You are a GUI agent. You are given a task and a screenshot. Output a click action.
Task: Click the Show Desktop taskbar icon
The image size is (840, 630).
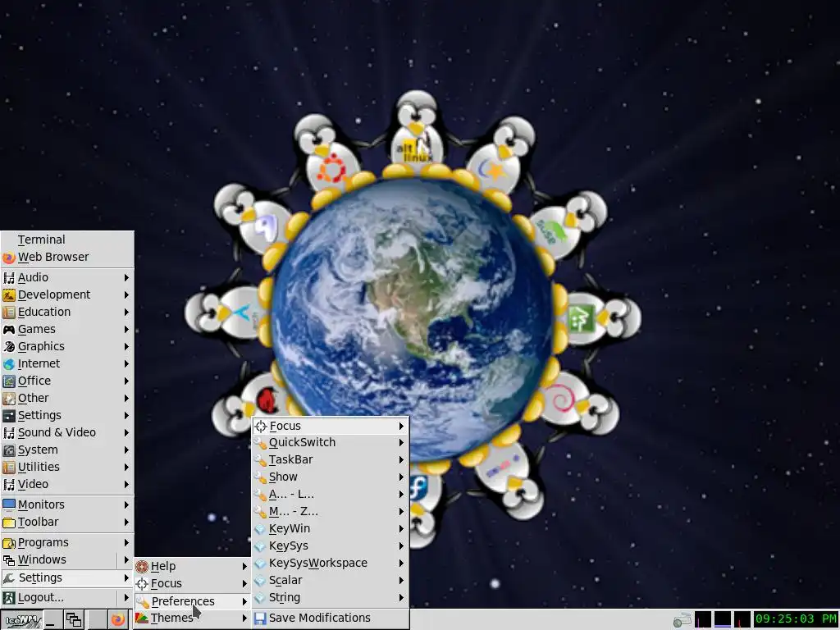pos(52,620)
